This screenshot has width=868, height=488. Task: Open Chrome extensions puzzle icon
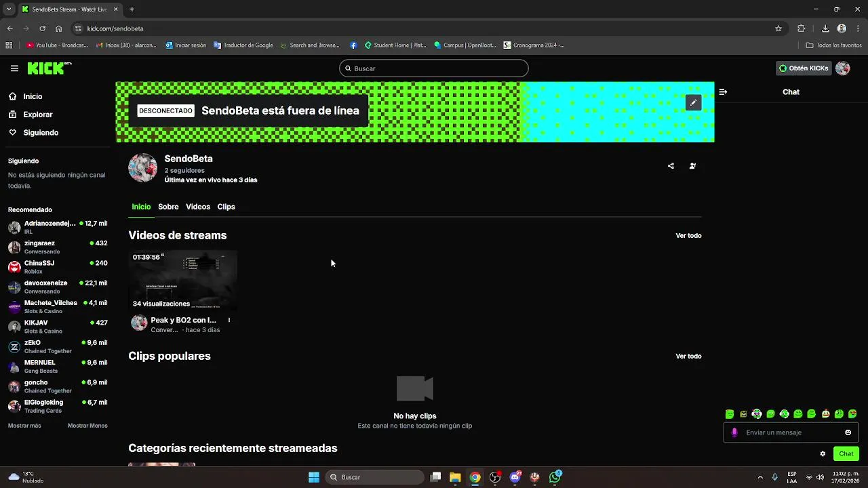pyautogui.click(x=801, y=28)
